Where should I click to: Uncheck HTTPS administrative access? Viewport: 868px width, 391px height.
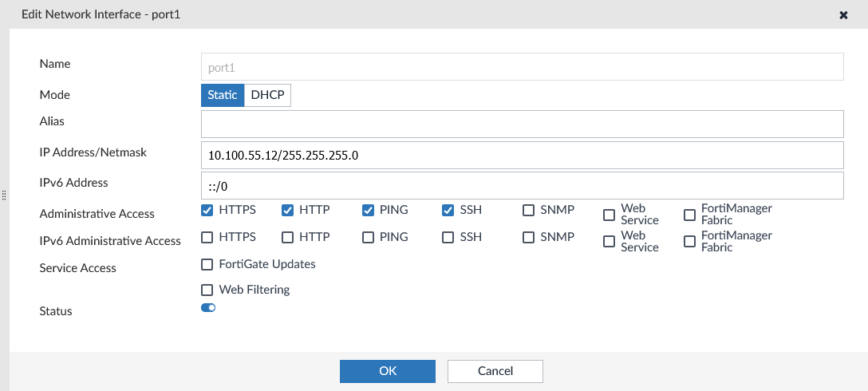(x=207, y=211)
